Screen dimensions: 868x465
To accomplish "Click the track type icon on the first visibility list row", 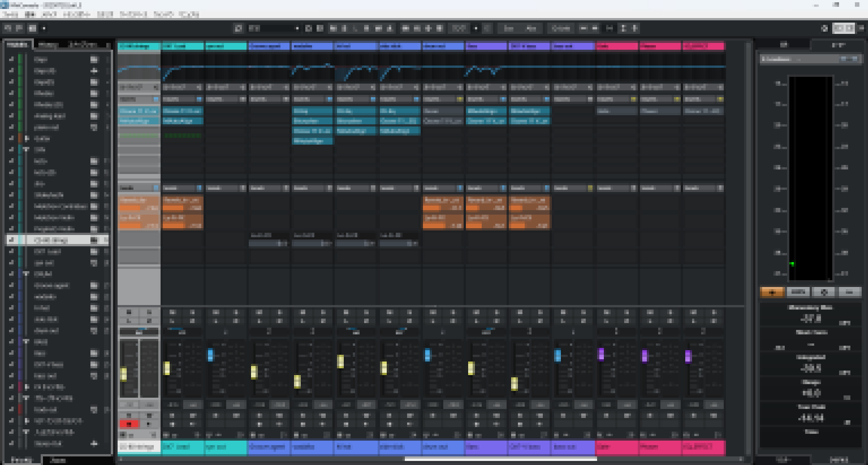I will point(94,59).
